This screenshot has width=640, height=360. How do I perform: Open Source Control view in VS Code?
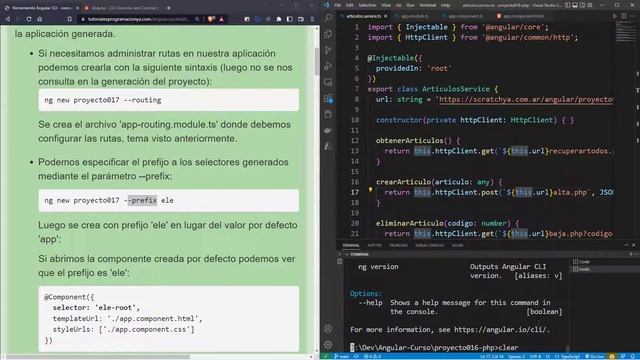click(328, 50)
